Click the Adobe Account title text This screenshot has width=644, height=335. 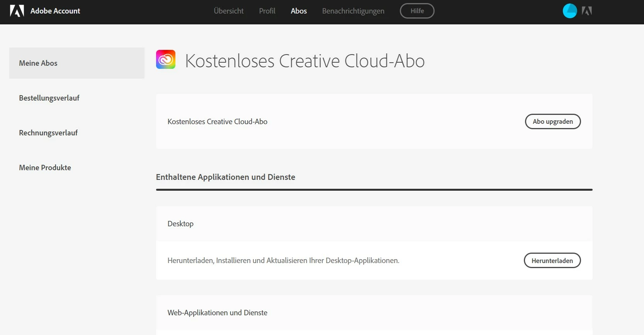coord(55,11)
